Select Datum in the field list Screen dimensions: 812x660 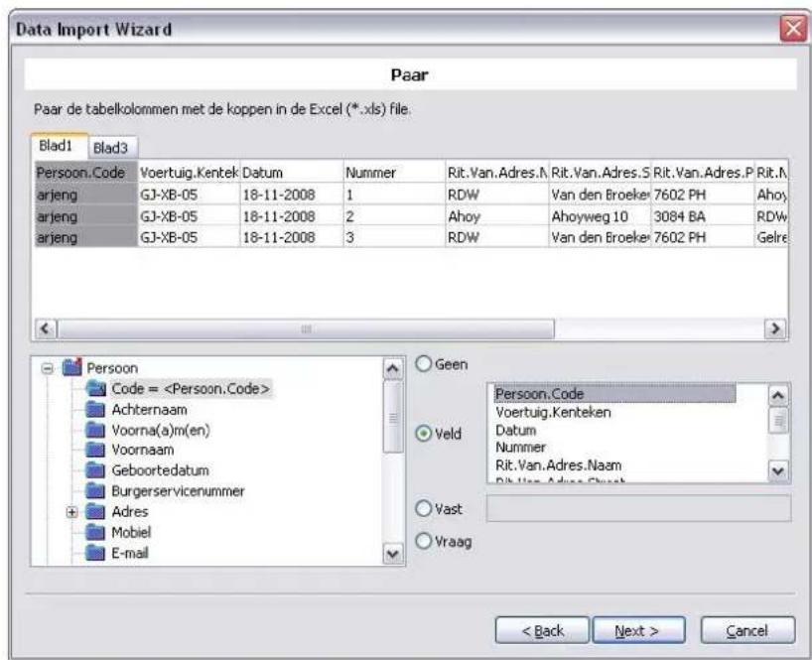(516, 430)
